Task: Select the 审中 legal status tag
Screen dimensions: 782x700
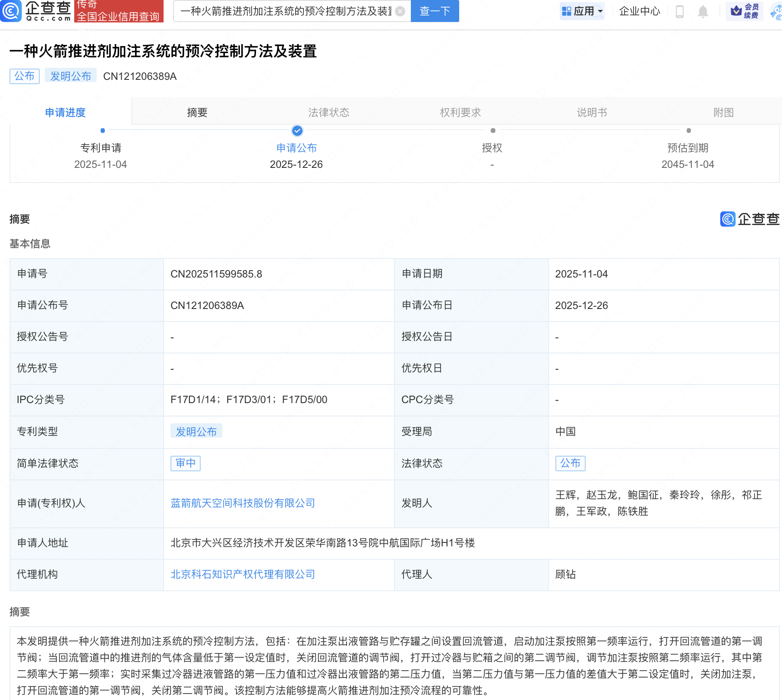Action: pos(185,463)
